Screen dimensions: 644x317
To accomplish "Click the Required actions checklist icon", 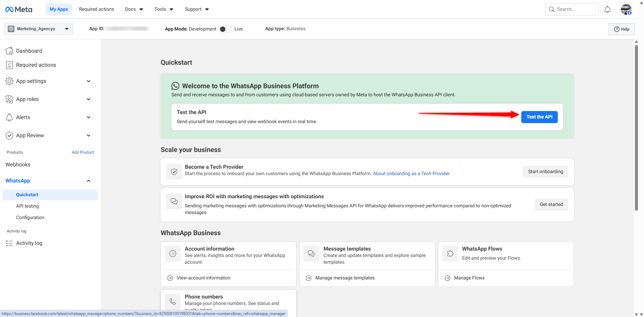I will coord(9,65).
